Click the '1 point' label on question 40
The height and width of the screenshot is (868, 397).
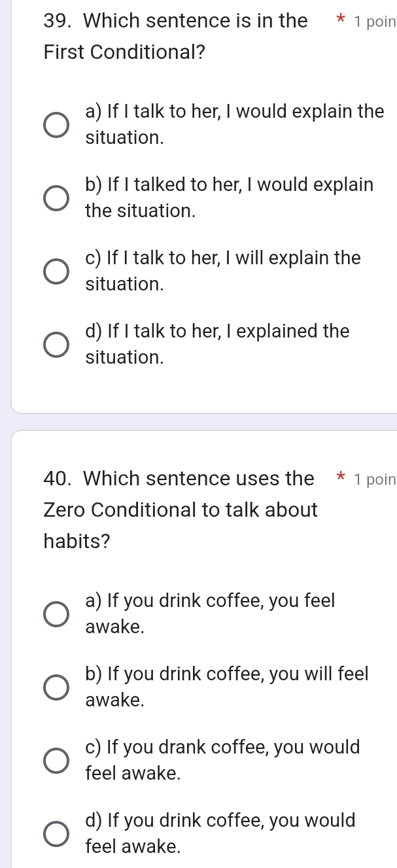coord(374,479)
